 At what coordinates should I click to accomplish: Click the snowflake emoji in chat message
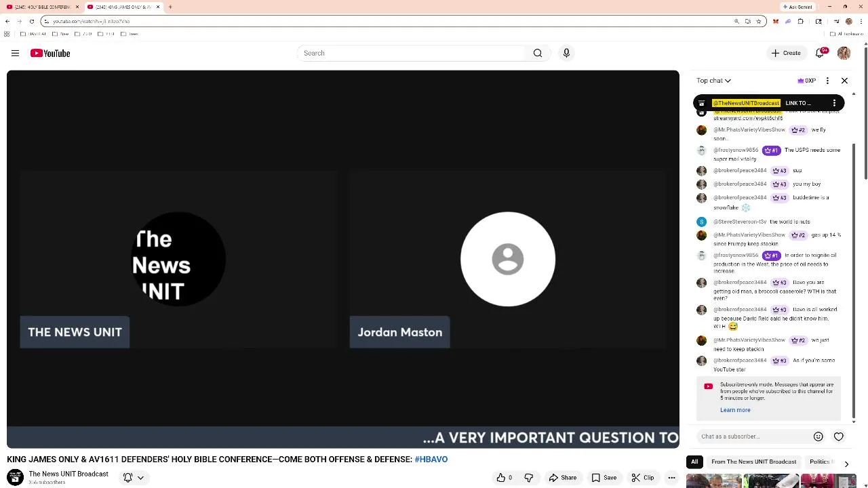(x=745, y=207)
